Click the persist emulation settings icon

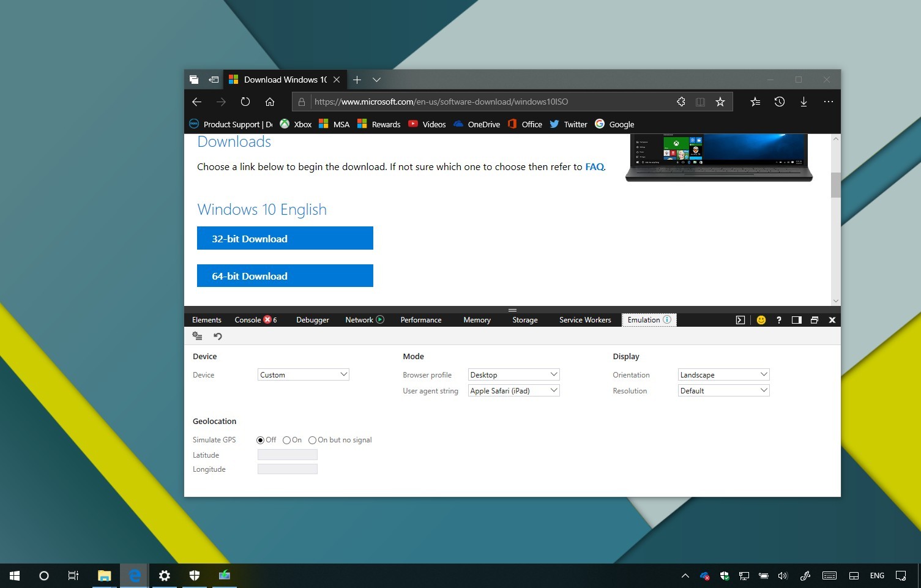pos(197,336)
